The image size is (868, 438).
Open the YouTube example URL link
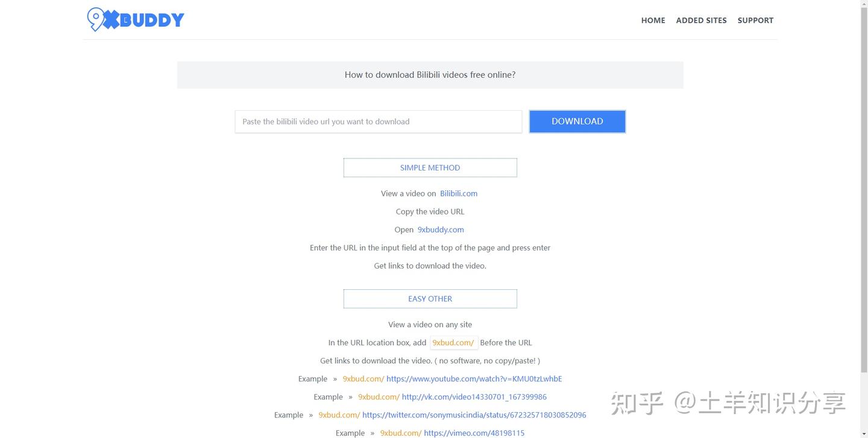click(x=474, y=379)
